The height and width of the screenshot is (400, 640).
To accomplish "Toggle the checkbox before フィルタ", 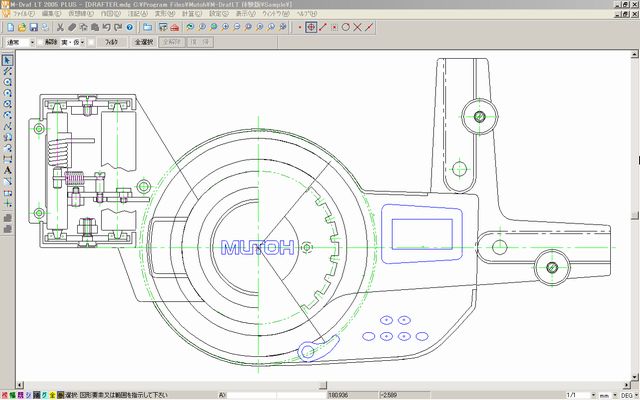I will click(91, 42).
